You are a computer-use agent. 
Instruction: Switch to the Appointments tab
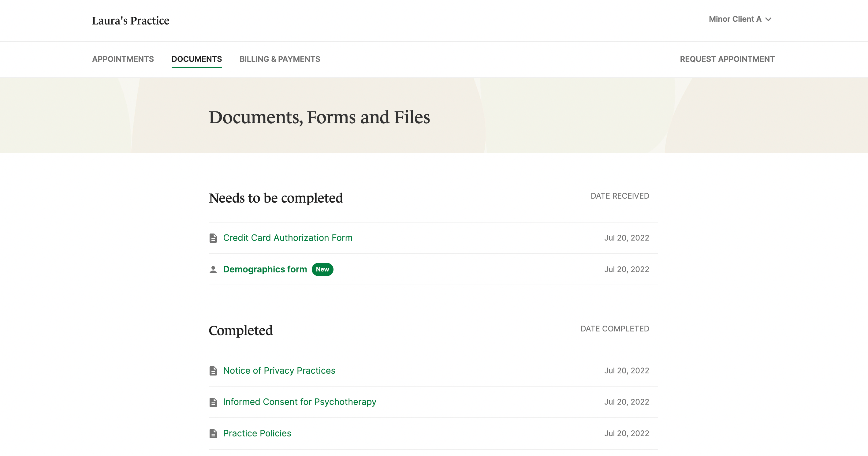coord(123,59)
